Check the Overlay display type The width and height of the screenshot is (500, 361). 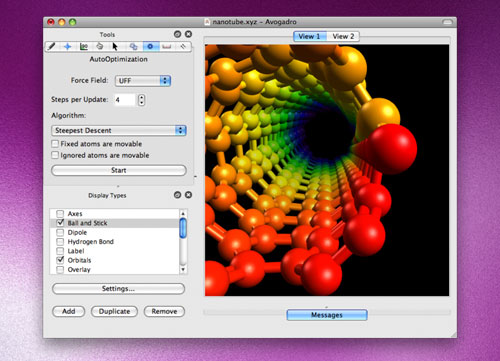tap(60, 269)
